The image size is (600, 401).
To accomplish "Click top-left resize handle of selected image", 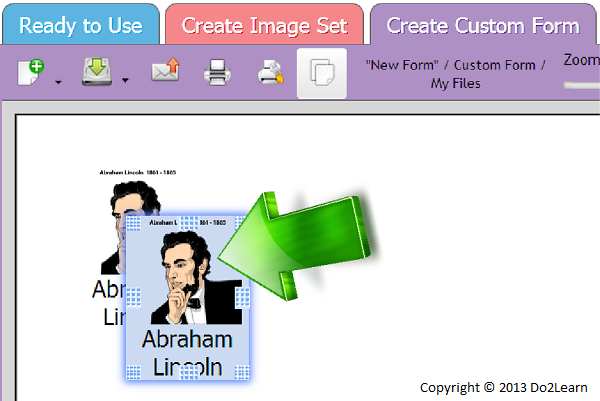I will tap(133, 222).
